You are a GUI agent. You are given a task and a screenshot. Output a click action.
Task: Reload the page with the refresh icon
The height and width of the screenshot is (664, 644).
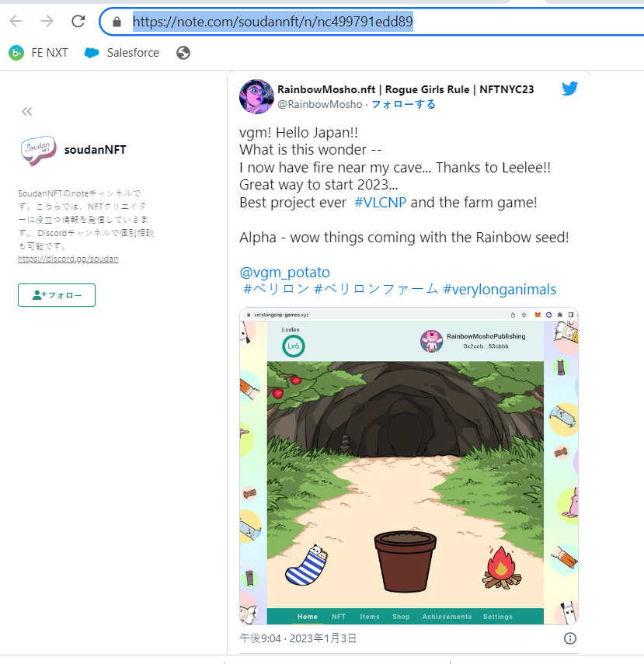pyautogui.click(x=78, y=21)
